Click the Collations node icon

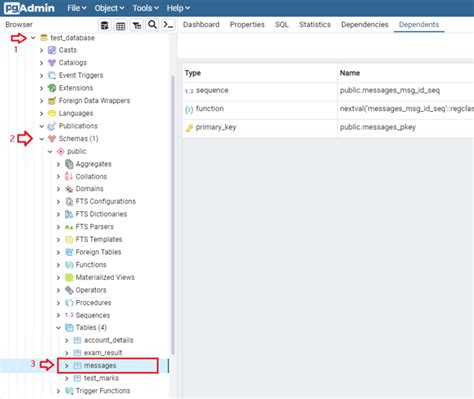click(69, 176)
